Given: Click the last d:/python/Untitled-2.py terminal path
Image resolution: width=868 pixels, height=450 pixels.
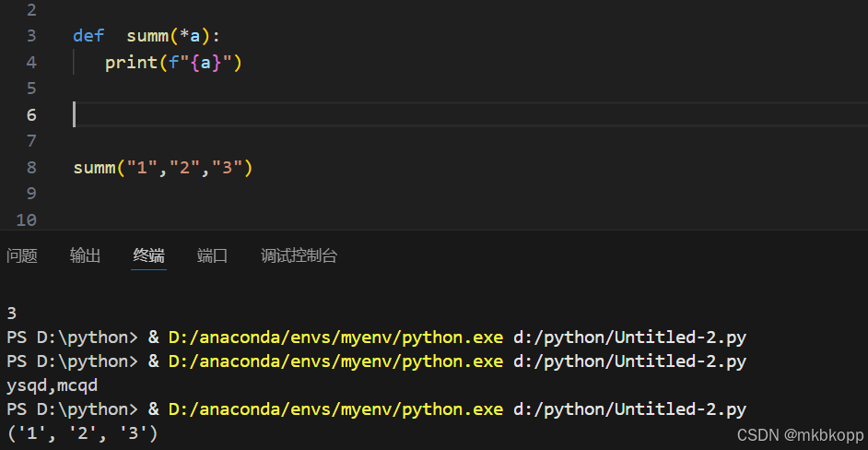Looking at the screenshot, I should [630, 409].
